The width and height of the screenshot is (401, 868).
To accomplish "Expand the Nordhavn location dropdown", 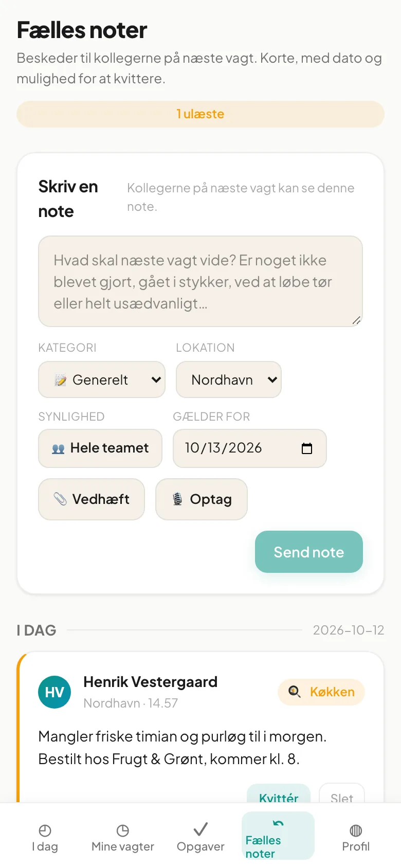I will 229,379.
